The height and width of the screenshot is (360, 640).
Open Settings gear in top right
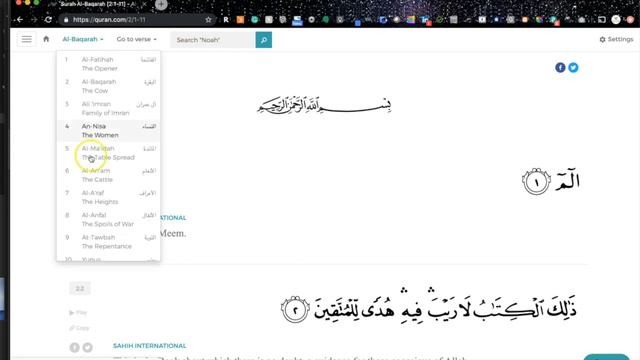(616, 39)
